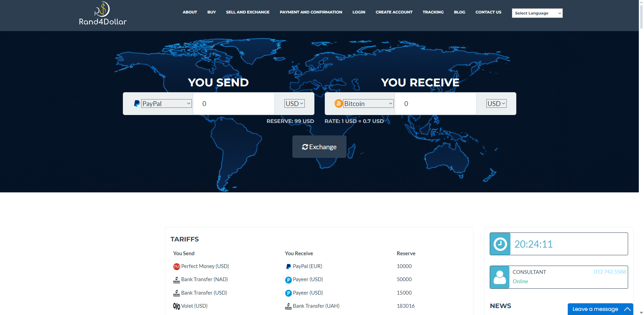The height and width of the screenshot is (315, 644).
Task: Click the Leave a message chat button
Action: tap(601, 309)
